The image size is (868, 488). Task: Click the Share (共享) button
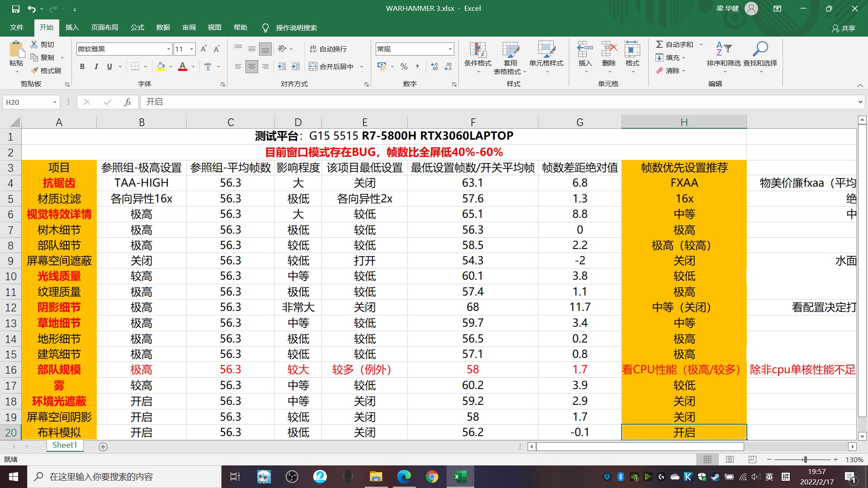[x=844, y=28]
